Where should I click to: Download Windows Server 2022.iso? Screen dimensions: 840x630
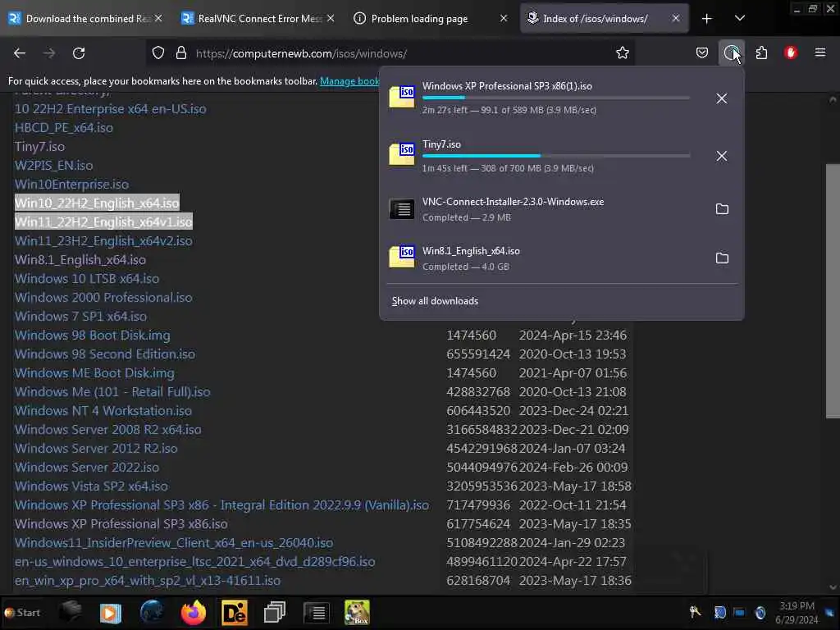(x=87, y=467)
